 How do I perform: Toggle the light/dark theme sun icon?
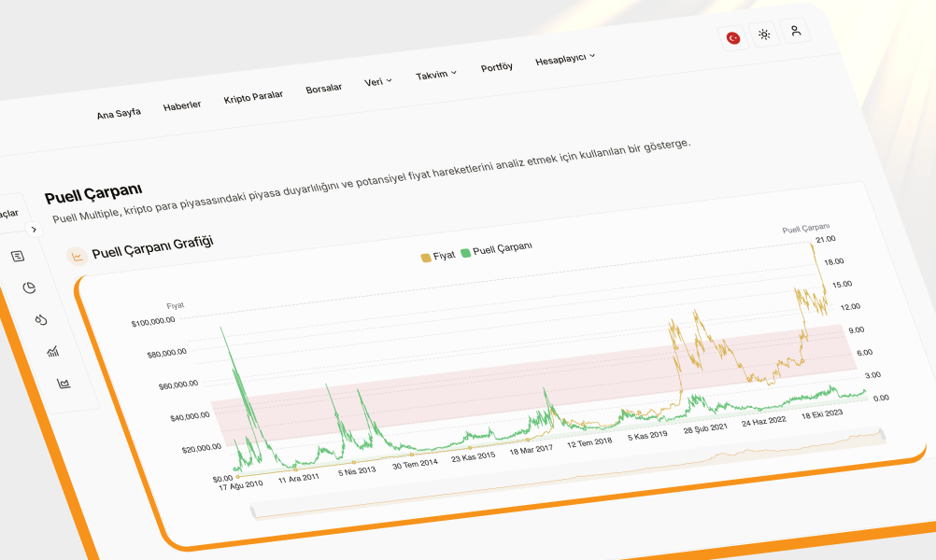pos(764,35)
